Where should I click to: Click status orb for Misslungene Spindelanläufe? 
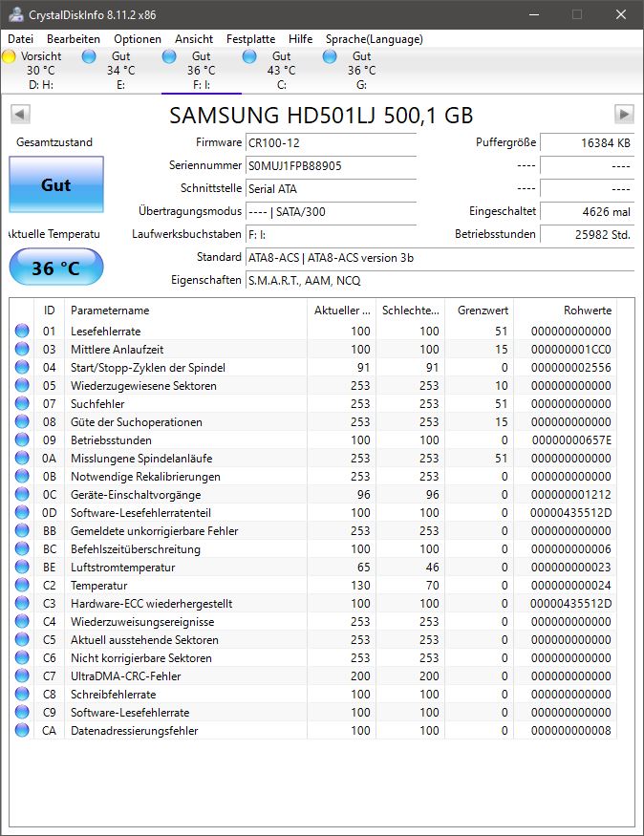[x=22, y=458]
